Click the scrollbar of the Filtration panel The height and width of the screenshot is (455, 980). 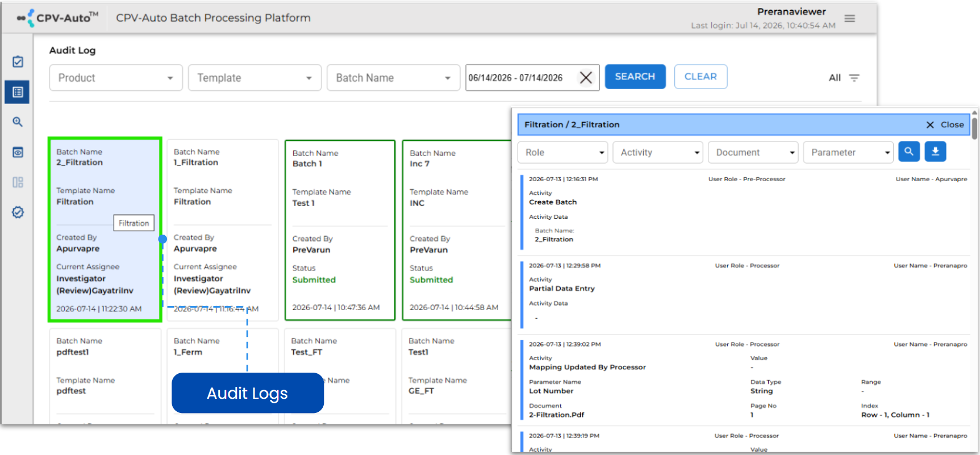[x=974, y=128]
